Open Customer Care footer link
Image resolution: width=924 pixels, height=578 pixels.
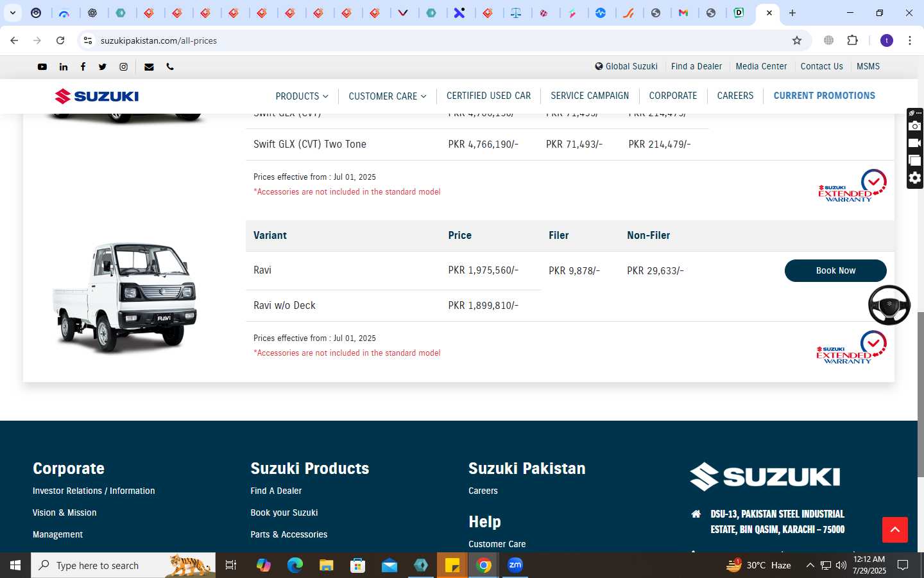click(x=497, y=544)
